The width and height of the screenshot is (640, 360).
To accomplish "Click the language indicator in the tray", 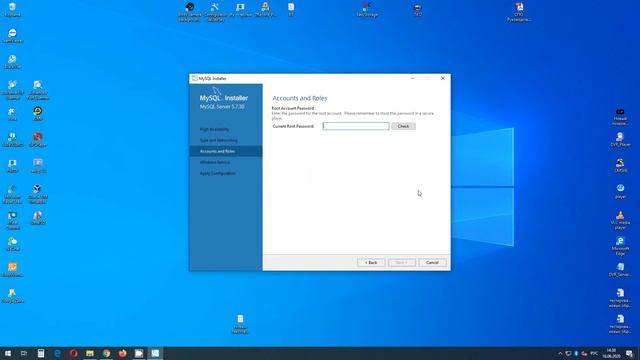I will click(594, 353).
